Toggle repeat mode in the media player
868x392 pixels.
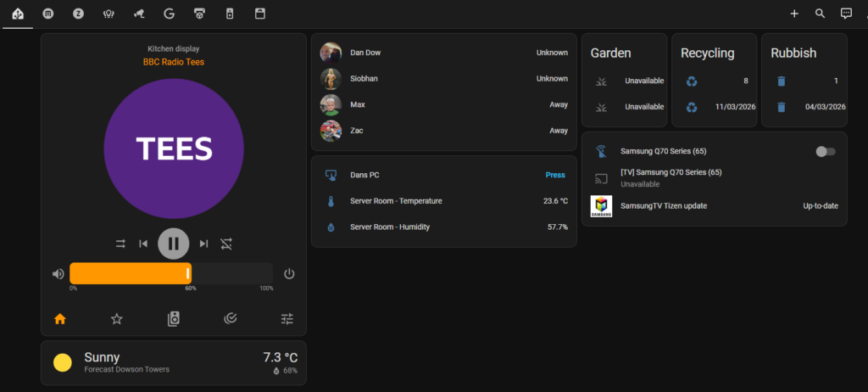tap(226, 244)
